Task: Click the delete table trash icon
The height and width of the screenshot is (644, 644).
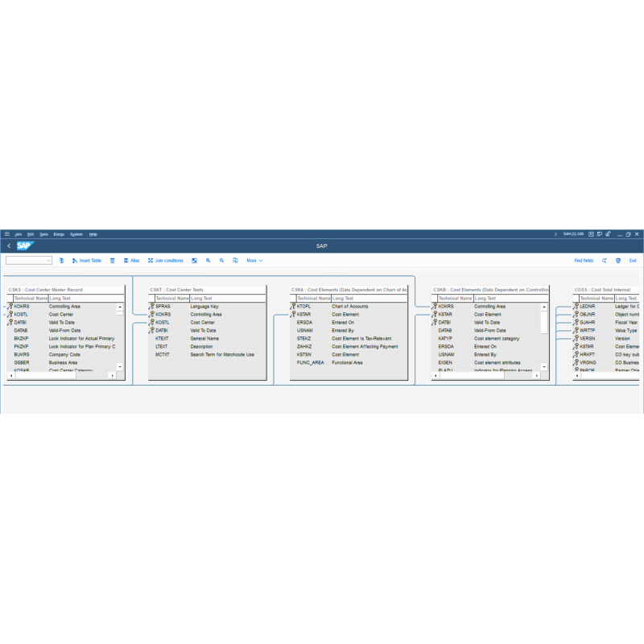Action: (112, 261)
